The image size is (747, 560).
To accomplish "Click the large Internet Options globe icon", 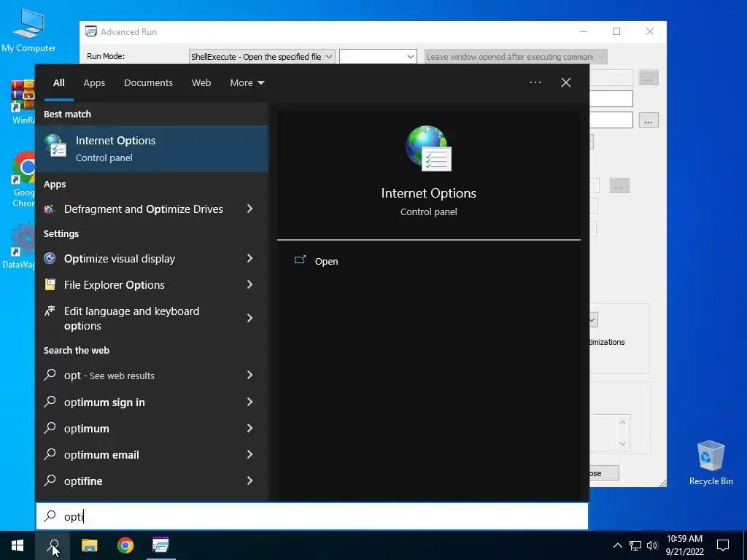I will click(x=428, y=148).
